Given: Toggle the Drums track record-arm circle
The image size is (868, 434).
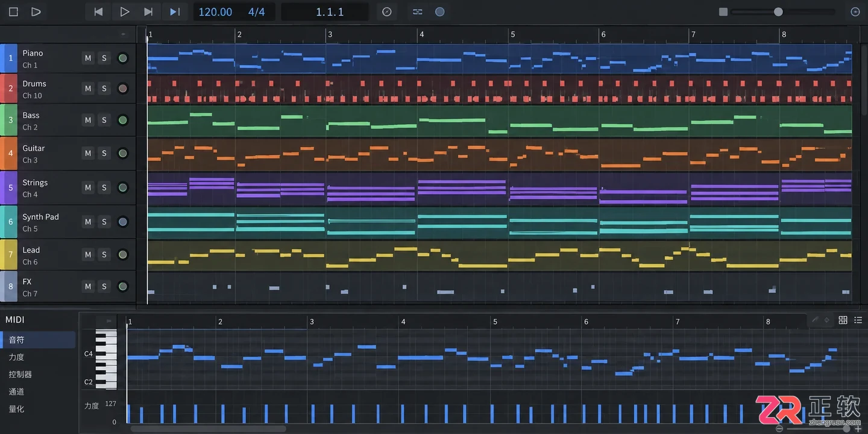Looking at the screenshot, I should [x=123, y=89].
